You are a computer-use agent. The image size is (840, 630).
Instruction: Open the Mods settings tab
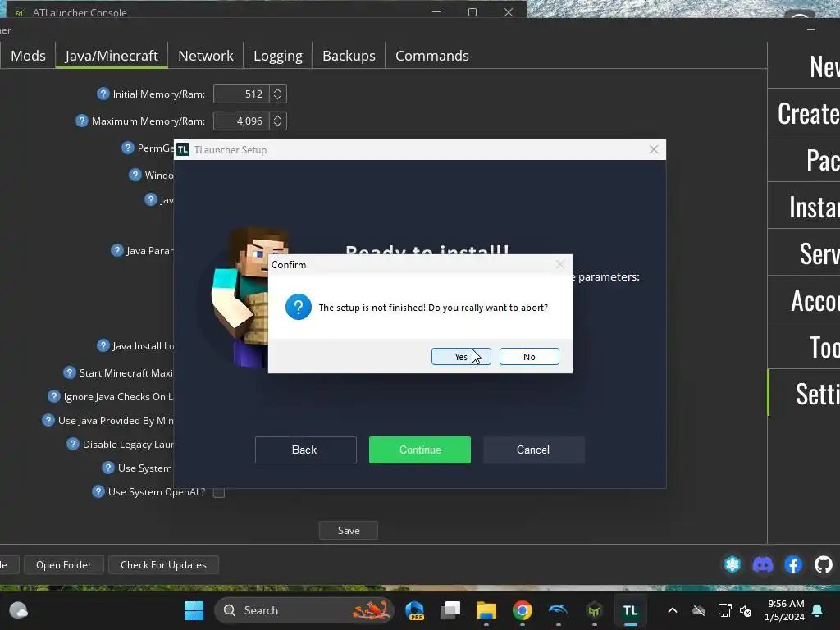28,56
